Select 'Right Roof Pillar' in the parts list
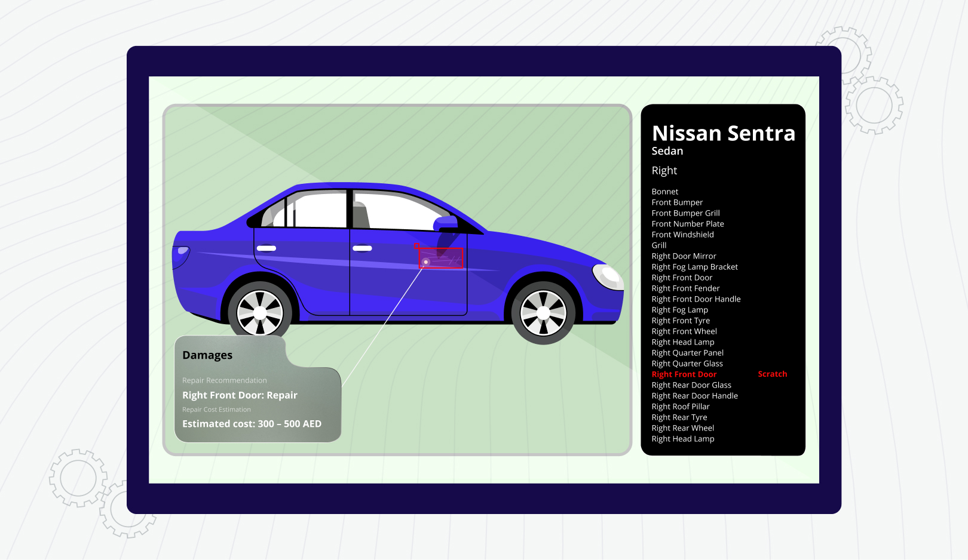 pos(681,407)
